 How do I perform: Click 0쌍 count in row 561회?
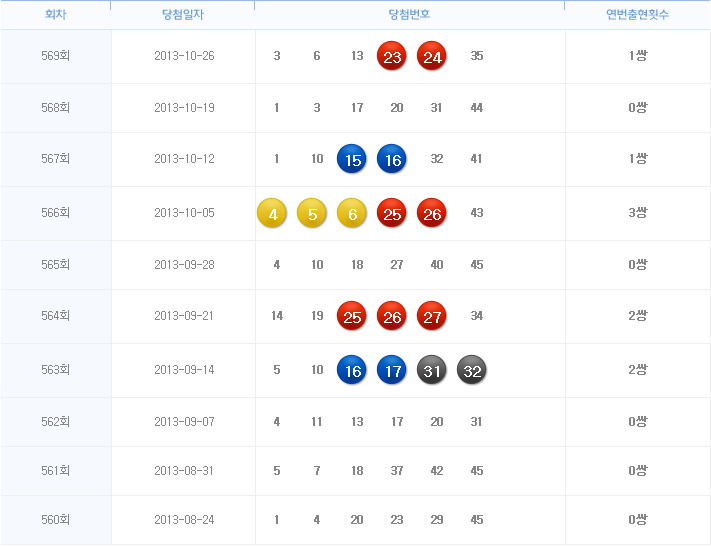(x=638, y=471)
